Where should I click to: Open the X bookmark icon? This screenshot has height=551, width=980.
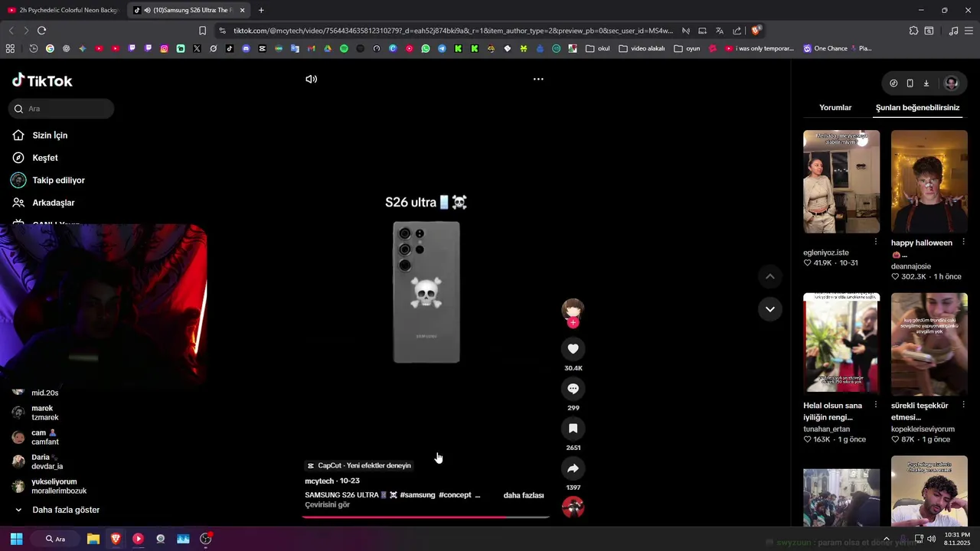coord(197,48)
